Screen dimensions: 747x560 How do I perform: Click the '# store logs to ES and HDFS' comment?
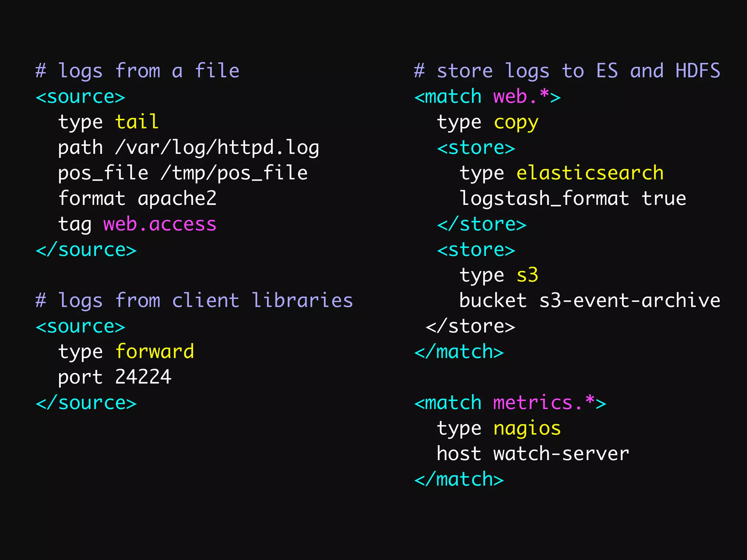(567, 71)
